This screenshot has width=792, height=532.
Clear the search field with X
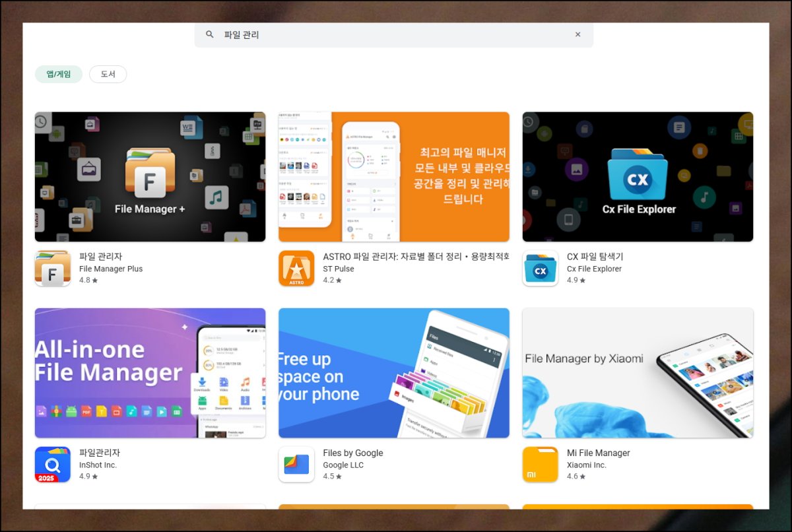pos(578,34)
